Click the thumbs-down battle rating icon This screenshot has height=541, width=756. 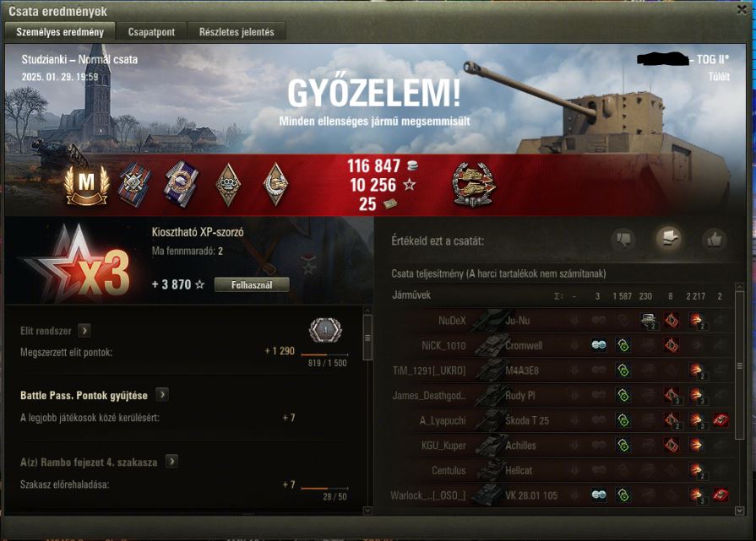tap(623, 239)
